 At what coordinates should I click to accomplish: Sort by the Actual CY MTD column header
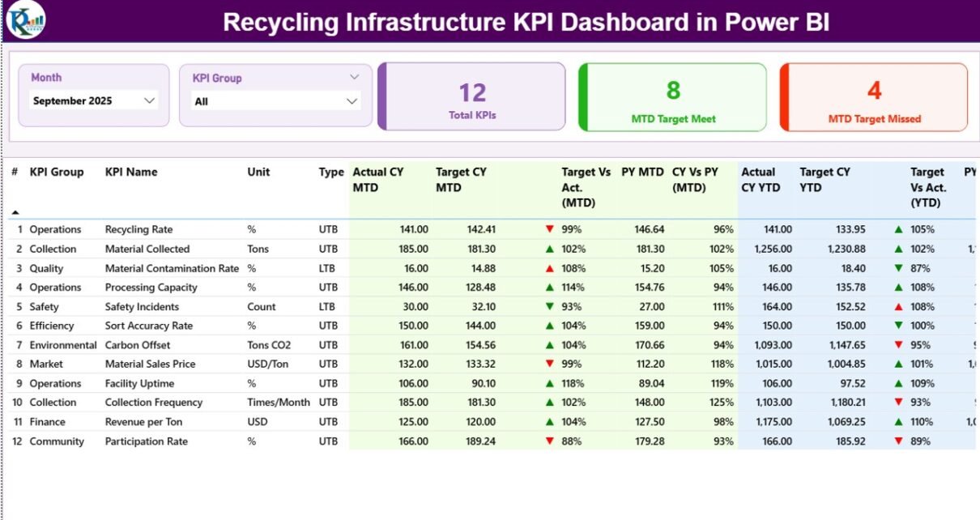pos(378,180)
